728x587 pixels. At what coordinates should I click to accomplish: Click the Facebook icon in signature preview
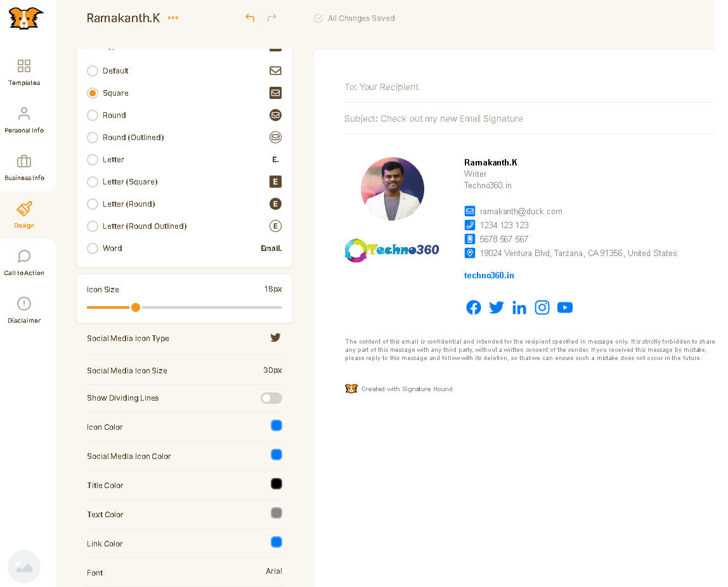(x=474, y=307)
